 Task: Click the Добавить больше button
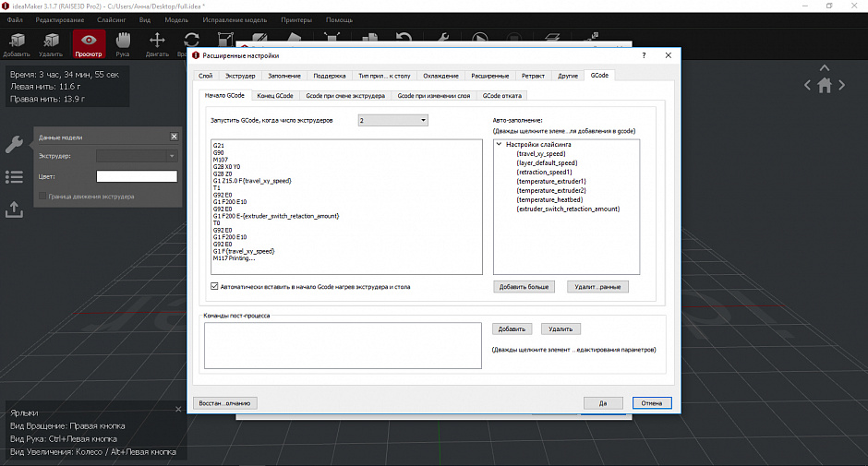click(x=524, y=287)
